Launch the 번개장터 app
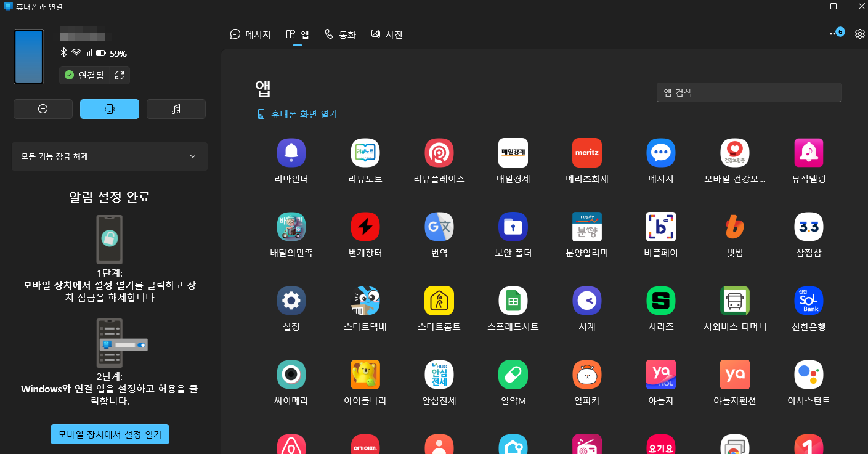Viewport: 868px width, 454px height. click(x=365, y=227)
